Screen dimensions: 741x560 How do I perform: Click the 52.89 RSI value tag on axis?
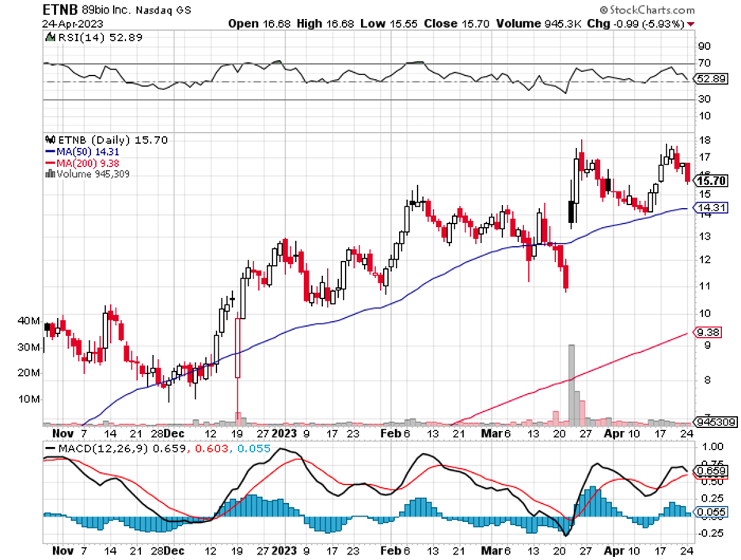point(711,79)
